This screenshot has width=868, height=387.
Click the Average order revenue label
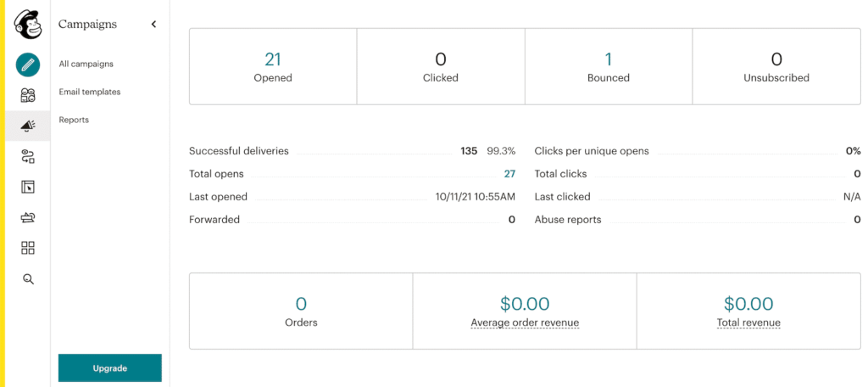coord(525,322)
